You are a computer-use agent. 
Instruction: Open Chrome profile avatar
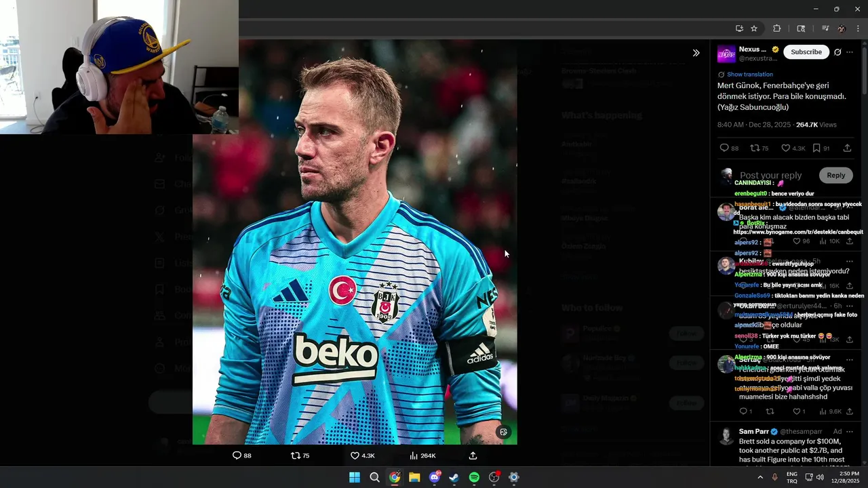[x=842, y=28]
